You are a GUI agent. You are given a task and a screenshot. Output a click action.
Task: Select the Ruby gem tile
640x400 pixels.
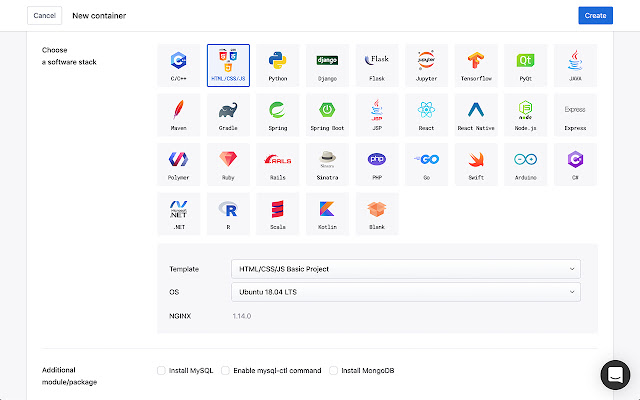tap(228, 164)
